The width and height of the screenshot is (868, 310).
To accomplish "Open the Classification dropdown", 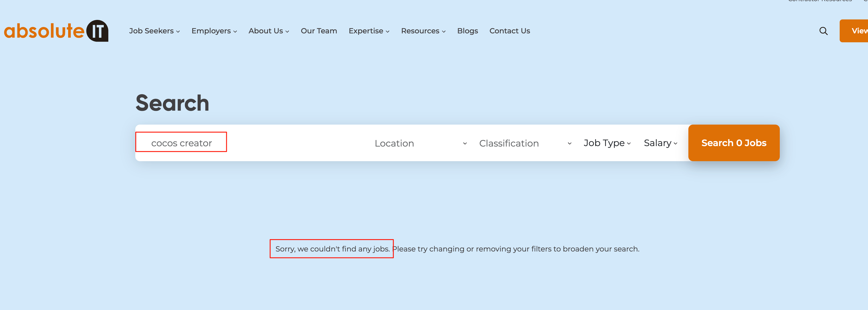I will point(509,143).
